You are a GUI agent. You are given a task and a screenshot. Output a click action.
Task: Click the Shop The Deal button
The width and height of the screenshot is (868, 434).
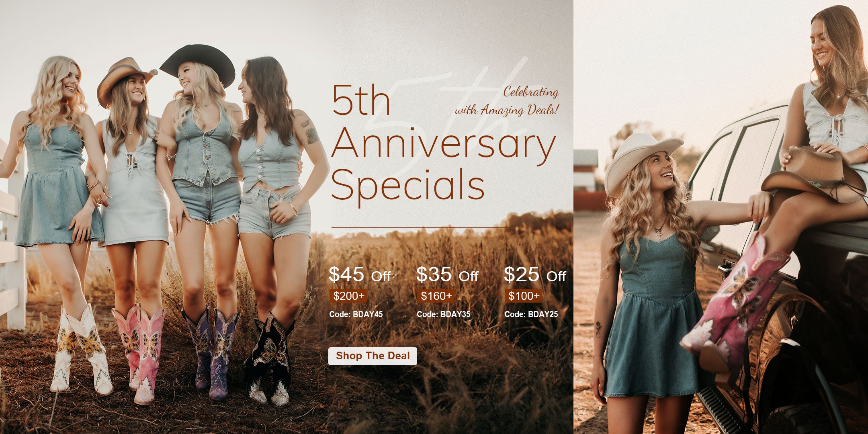tap(373, 356)
